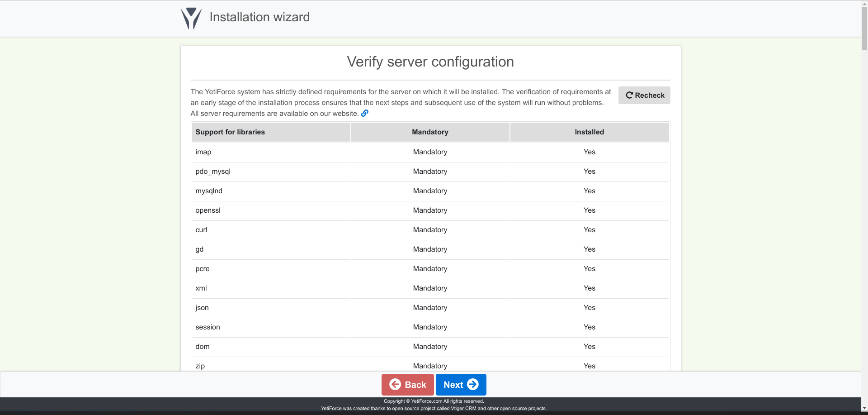
Task: Click the 'Yes' value in the curl row
Action: tap(590, 230)
